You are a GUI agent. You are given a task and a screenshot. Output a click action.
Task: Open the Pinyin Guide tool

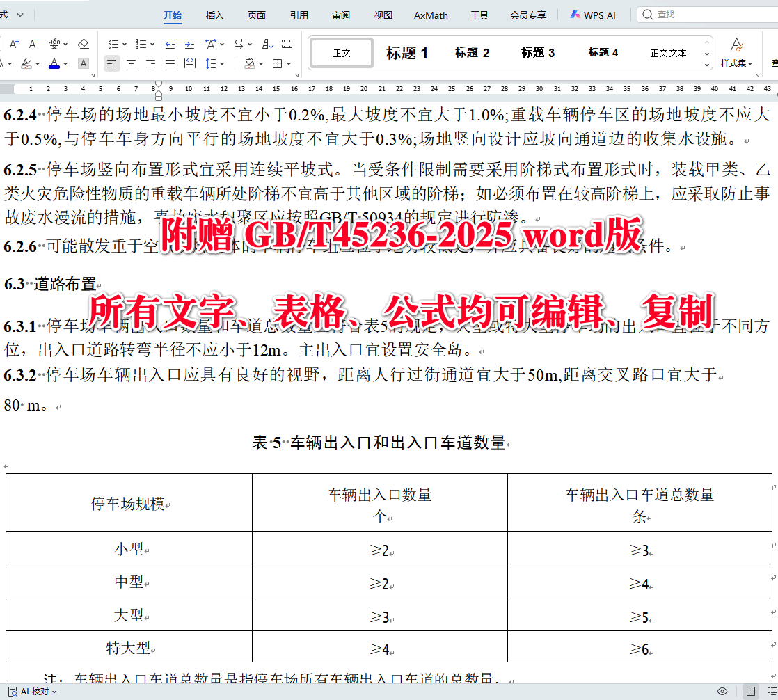click(x=55, y=42)
